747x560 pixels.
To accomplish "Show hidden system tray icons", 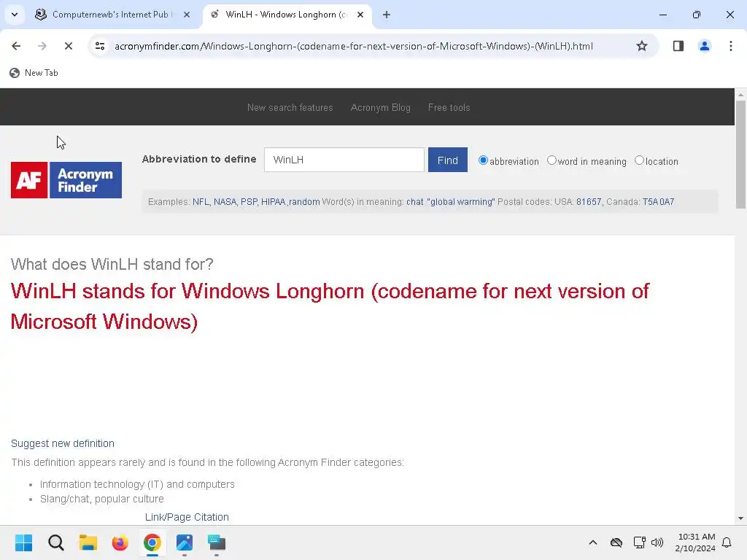I will (x=592, y=542).
